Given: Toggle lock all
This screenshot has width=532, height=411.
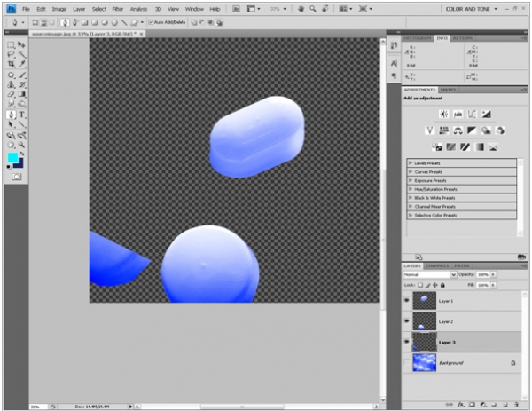Looking at the screenshot, I should click(x=442, y=285).
